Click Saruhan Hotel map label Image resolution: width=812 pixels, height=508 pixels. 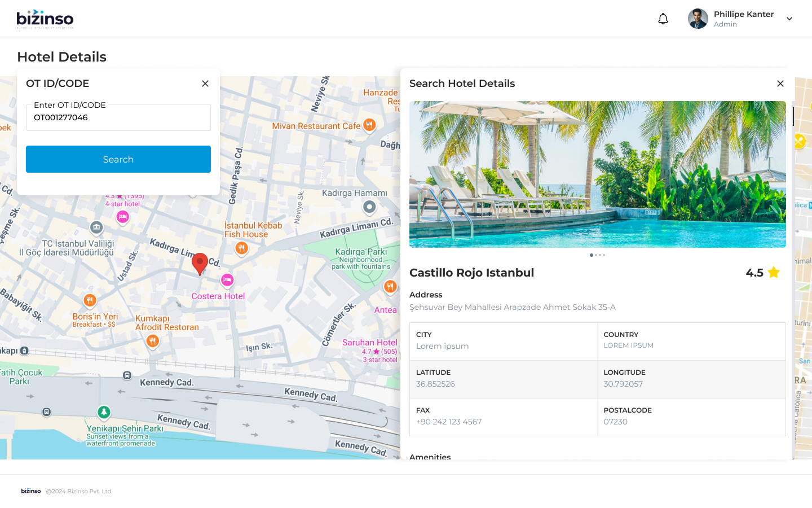pos(369,343)
